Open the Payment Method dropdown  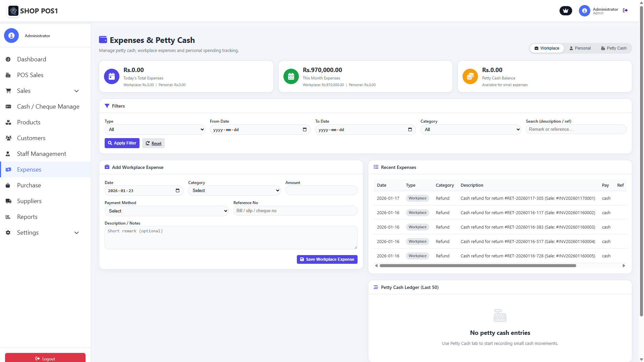166,211
